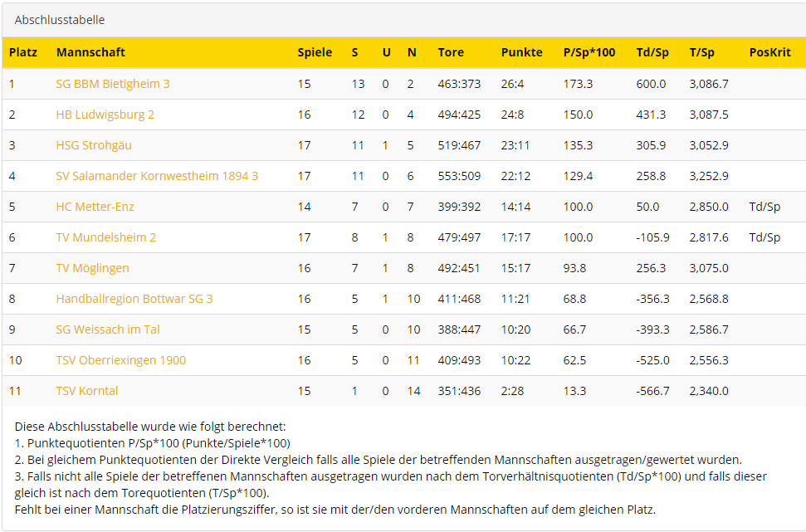
Task: Open HB Ludwigsburg 2 team page
Action: tap(105, 115)
